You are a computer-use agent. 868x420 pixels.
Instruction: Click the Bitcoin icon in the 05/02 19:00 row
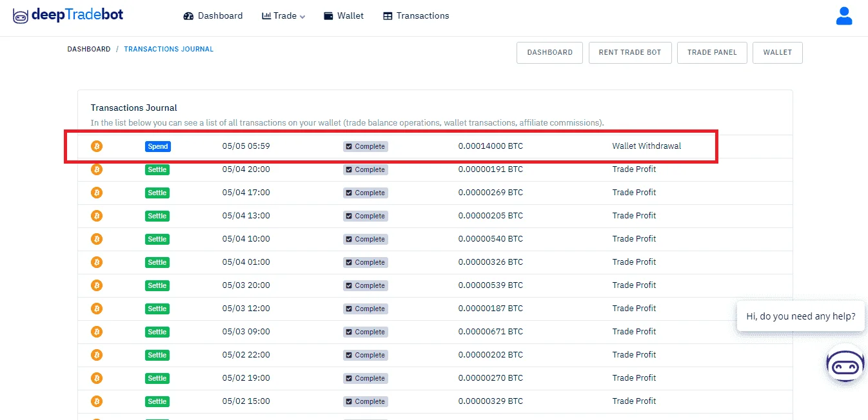coord(97,378)
